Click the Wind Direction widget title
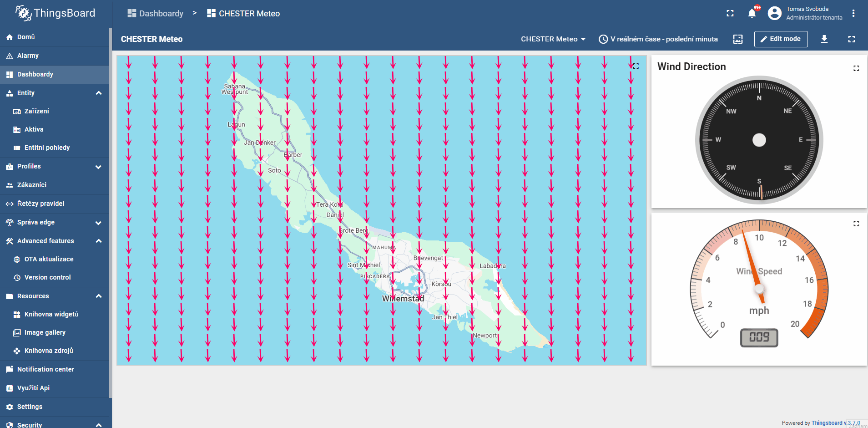This screenshot has height=428, width=868. (x=691, y=66)
